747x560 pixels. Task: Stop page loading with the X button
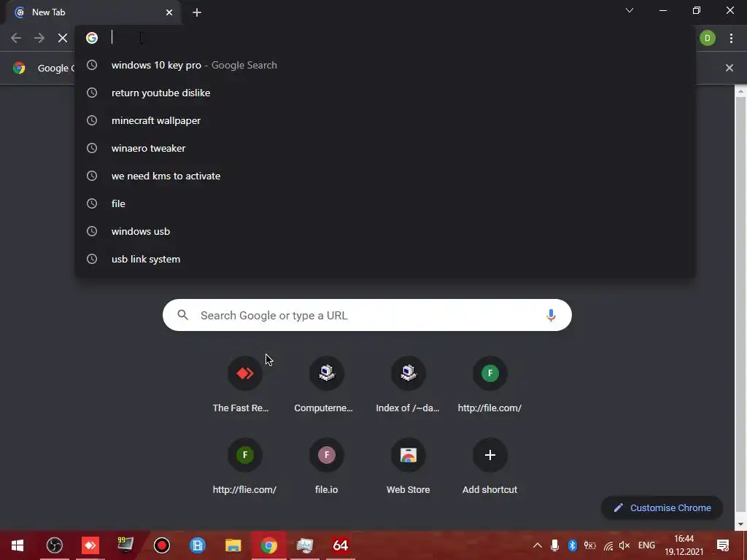63,38
